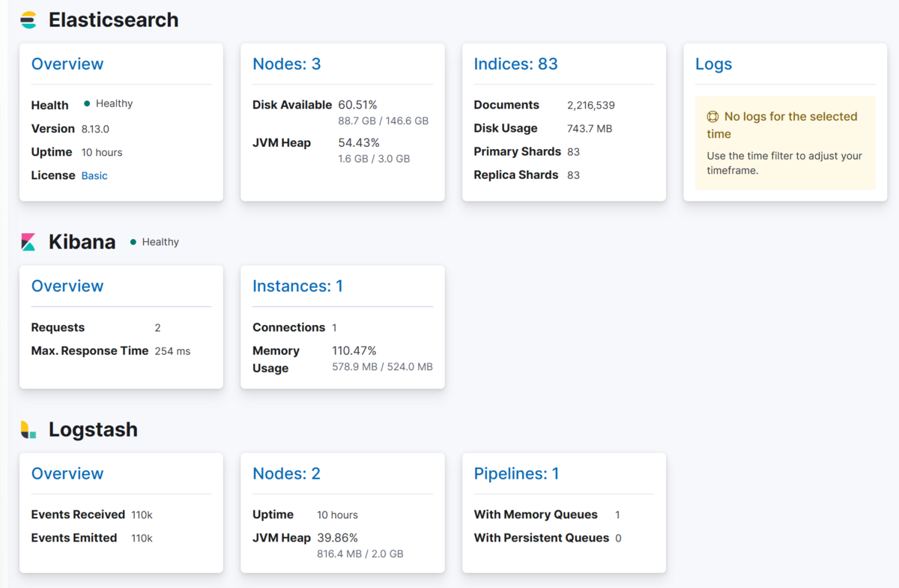Open the Indices: 83 link
This screenshot has width=899, height=588.
coord(516,64)
